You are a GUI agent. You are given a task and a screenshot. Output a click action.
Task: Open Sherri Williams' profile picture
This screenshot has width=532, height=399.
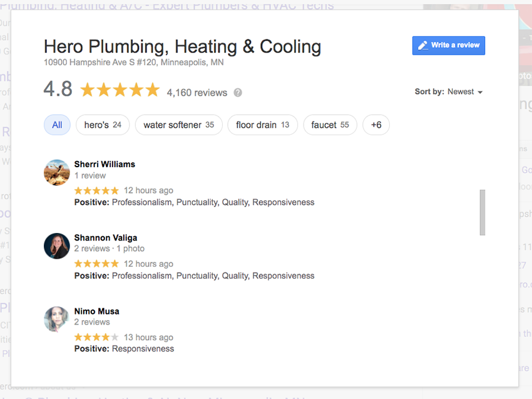[x=56, y=172]
